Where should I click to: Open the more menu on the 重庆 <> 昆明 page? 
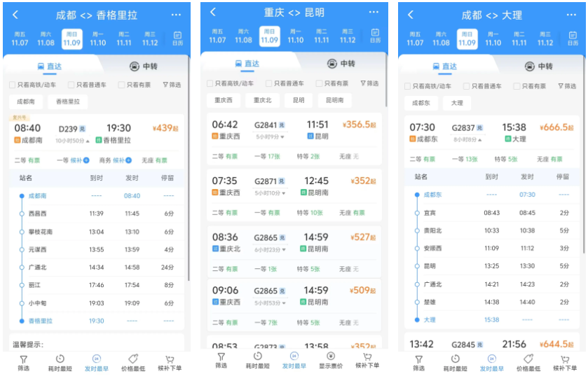click(x=374, y=12)
